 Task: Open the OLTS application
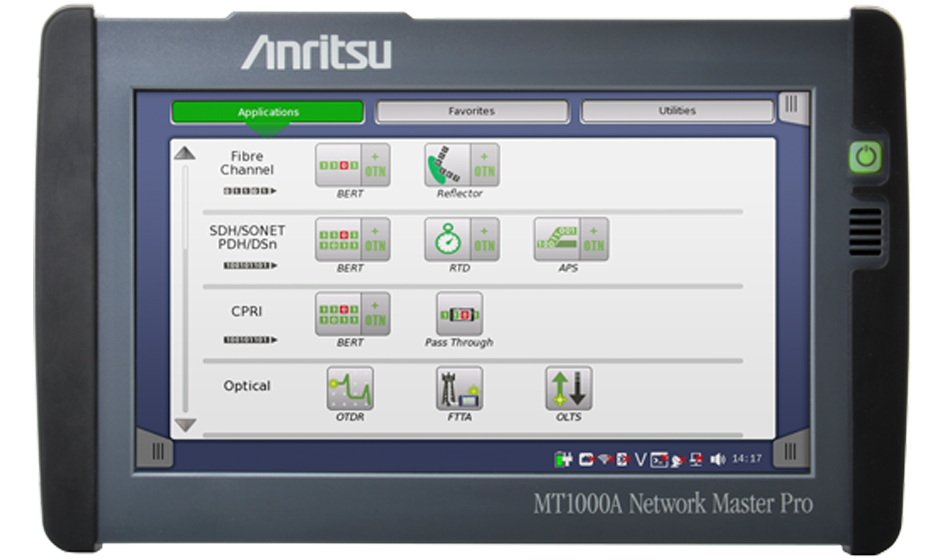pyautogui.click(x=568, y=389)
